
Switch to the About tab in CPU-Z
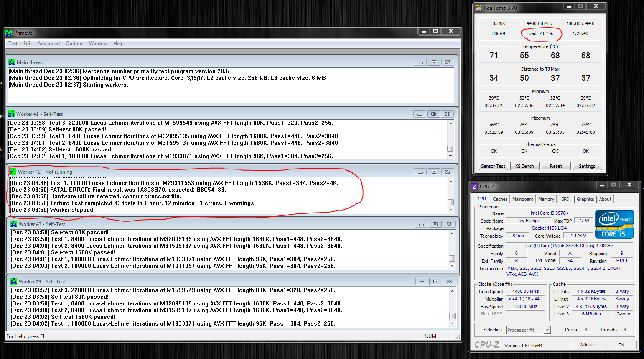point(605,199)
